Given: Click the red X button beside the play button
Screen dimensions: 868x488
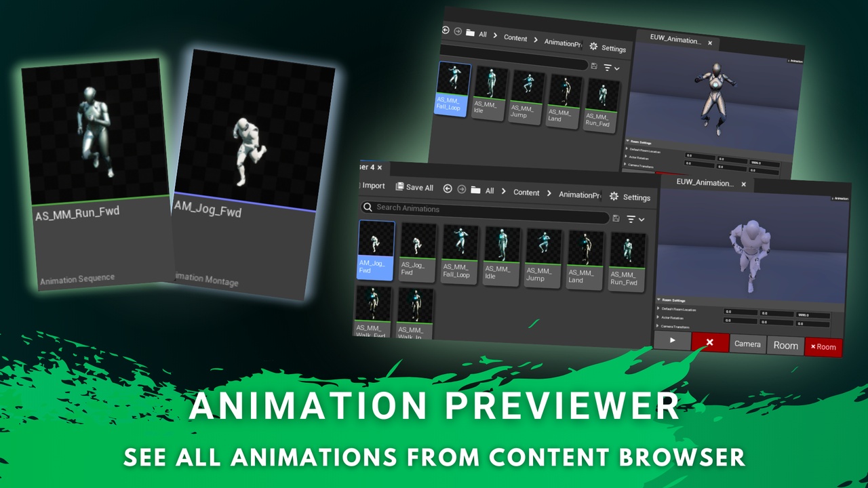Looking at the screenshot, I should point(710,342).
